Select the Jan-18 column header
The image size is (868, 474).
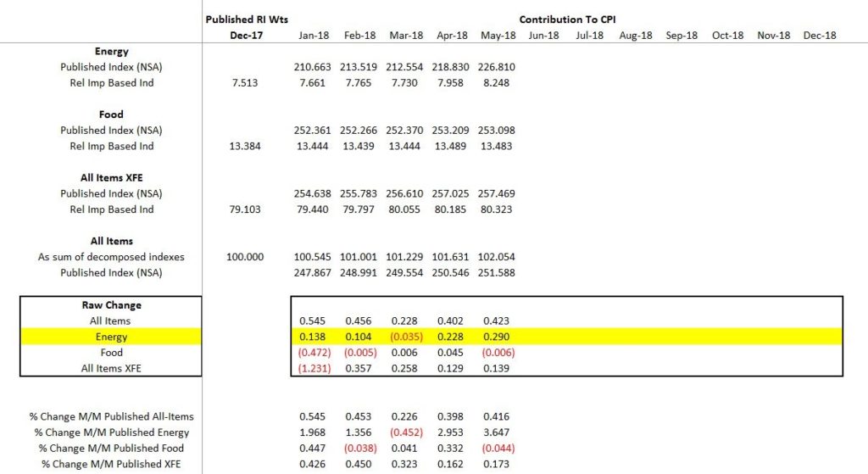314,36
